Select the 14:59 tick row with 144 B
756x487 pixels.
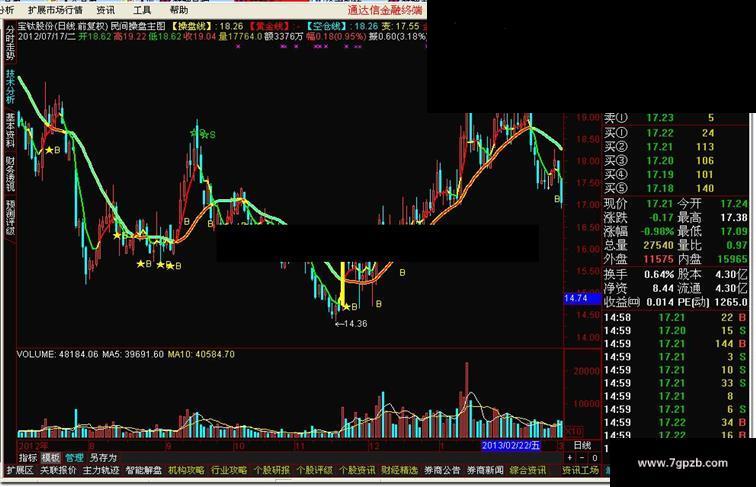point(675,344)
